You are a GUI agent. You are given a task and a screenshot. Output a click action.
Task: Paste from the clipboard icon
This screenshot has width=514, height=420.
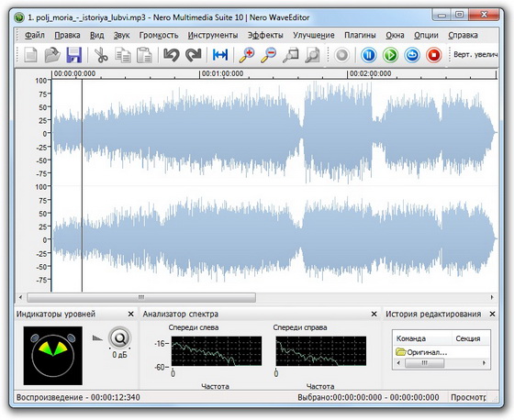(x=144, y=55)
